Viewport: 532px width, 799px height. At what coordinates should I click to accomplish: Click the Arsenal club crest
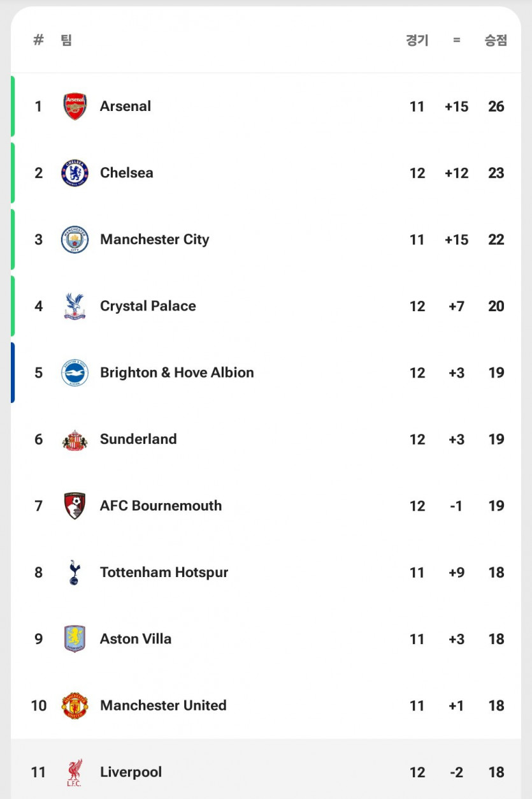(x=75, y=106)
